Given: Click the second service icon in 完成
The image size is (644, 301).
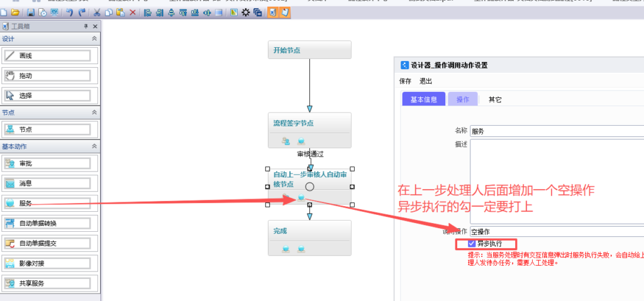Looking at the screenshot, I should [x=301, y=248].
